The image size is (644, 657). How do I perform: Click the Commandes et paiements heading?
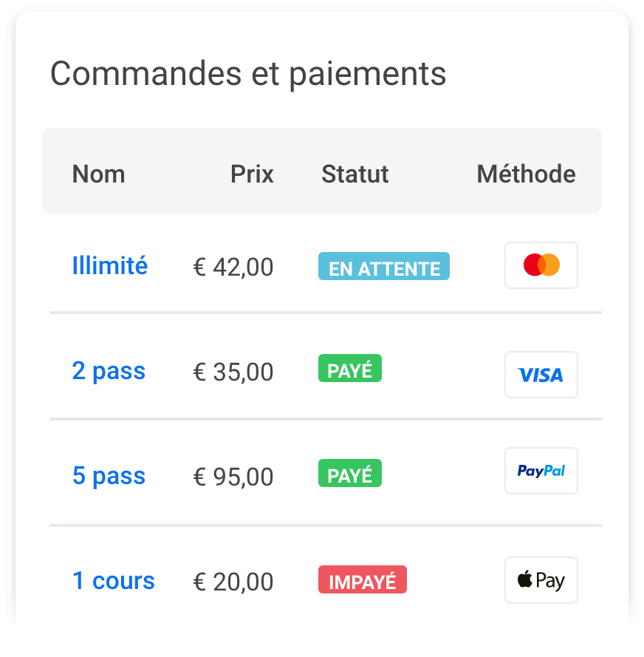click(x=248, y=74)
